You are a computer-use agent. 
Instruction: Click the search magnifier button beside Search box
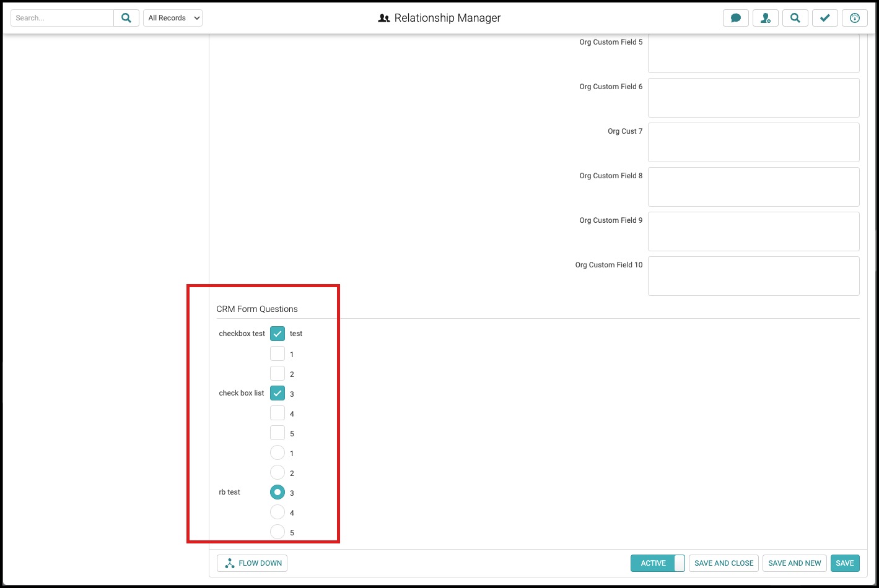point(126,18)
